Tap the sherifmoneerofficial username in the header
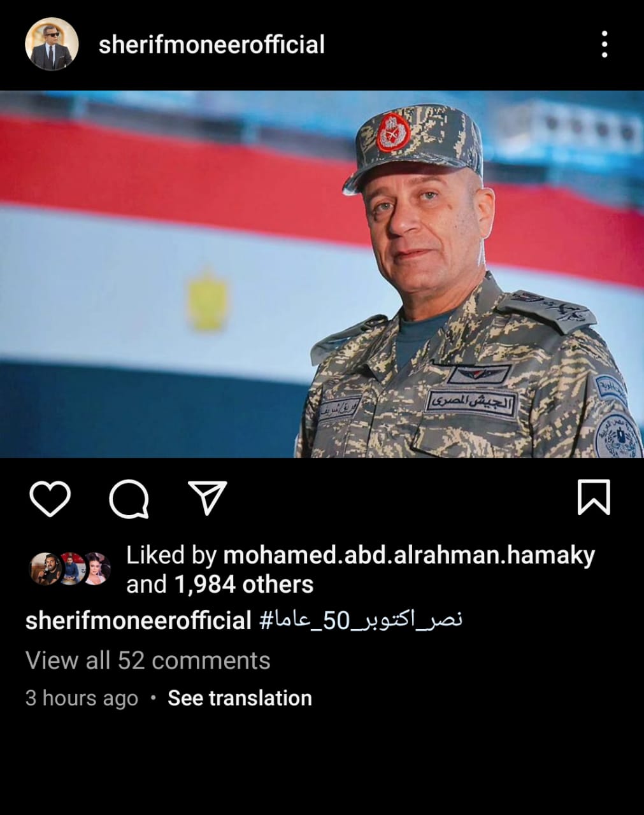Screen dimensions: 644x815 (211, 45)
